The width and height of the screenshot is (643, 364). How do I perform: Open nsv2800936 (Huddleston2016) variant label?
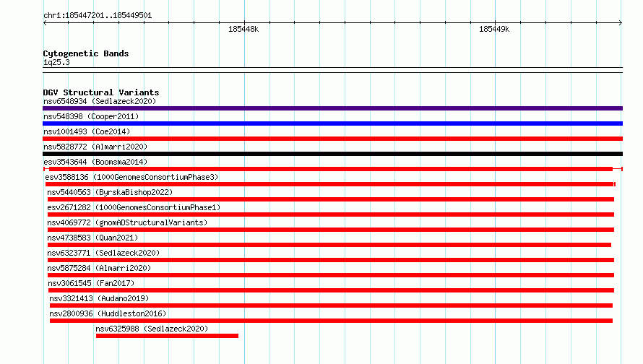(108, 313)
